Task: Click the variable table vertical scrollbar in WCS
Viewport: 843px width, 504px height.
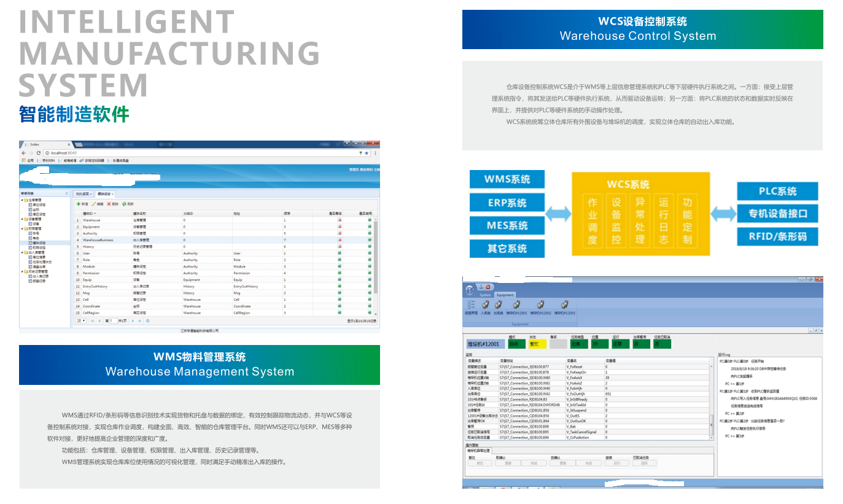Action: pyautogui.click(x=712, y=402)
